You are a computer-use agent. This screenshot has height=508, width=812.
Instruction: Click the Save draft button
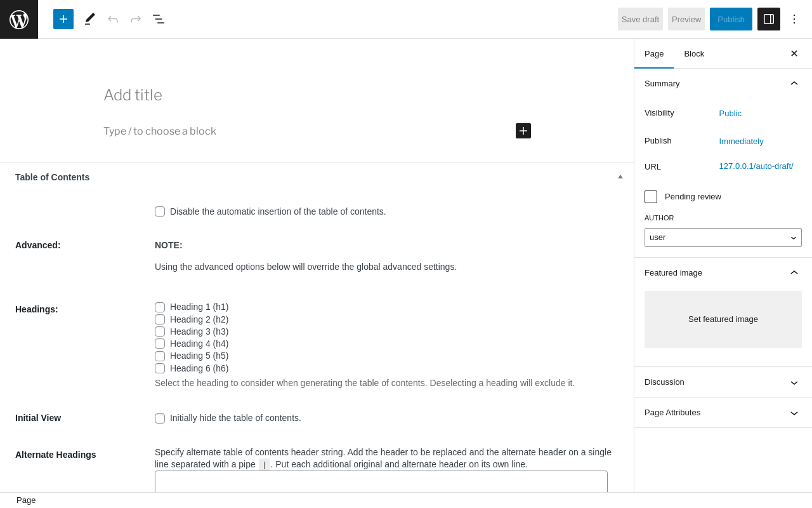tap(640, 19)
